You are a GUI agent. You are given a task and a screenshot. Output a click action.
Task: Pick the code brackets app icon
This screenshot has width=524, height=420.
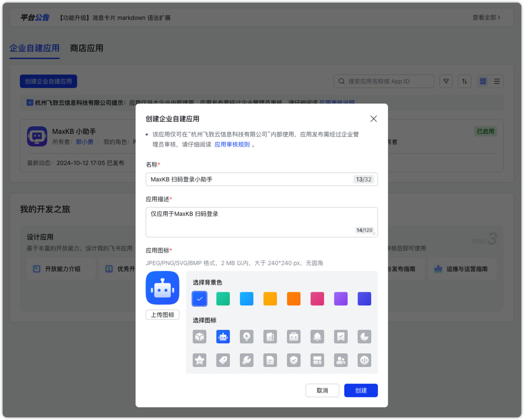pyautogui.click(x=364, y=360)
